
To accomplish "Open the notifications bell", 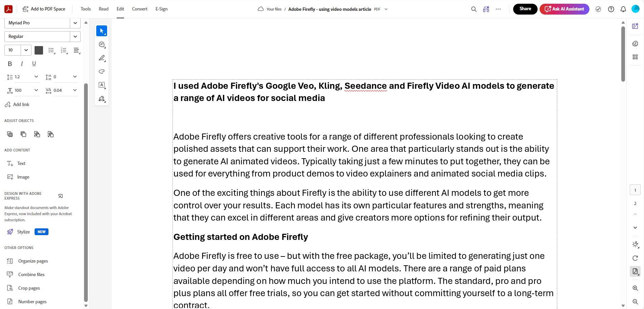I will click(x=623, y=9).
